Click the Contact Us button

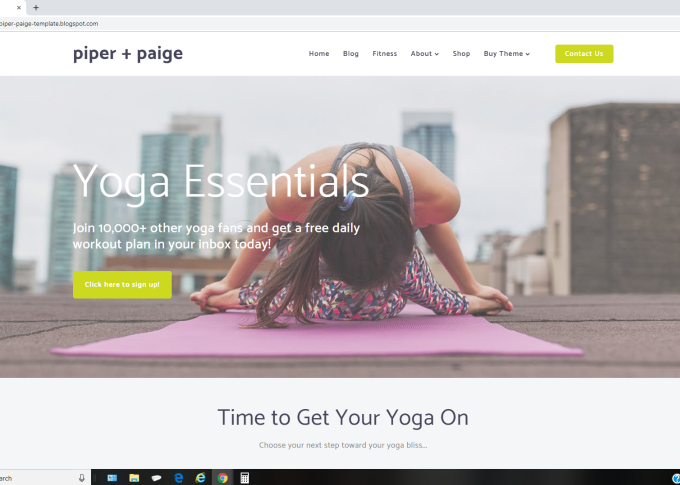pyautogui.click(x=584, y=54)
